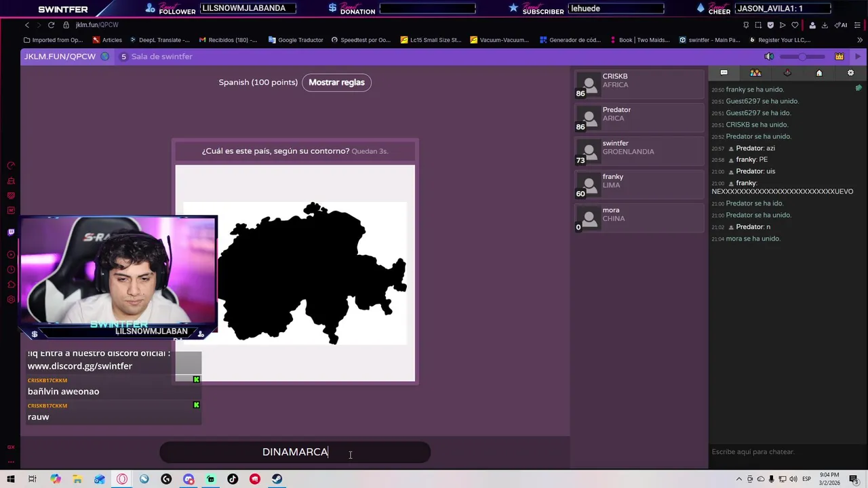Screen dimensions: 868x488
Task: Open Copilot from the taskbar
Action: (x=55, y=479)
